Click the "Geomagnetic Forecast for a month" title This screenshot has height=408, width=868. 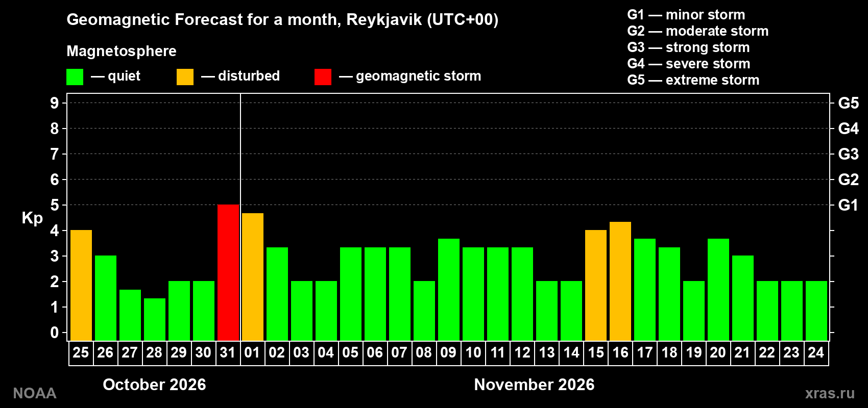[x=282, y=19]
